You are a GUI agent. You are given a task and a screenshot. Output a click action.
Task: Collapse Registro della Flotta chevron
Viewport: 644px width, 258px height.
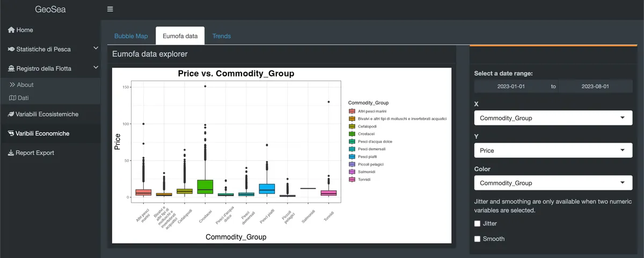(96, 68)
